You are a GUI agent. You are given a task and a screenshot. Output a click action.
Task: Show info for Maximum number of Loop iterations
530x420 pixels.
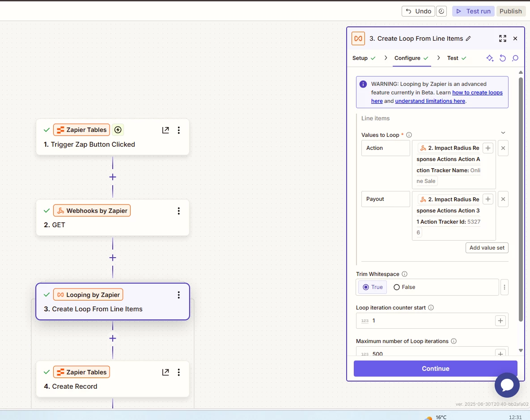454,341
